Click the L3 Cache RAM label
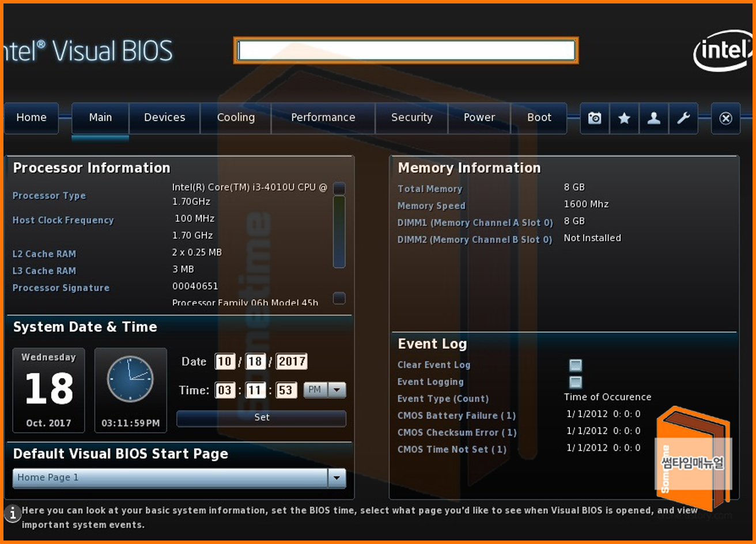756x544 pixels. pyautogui.click(x=44, y=271)
